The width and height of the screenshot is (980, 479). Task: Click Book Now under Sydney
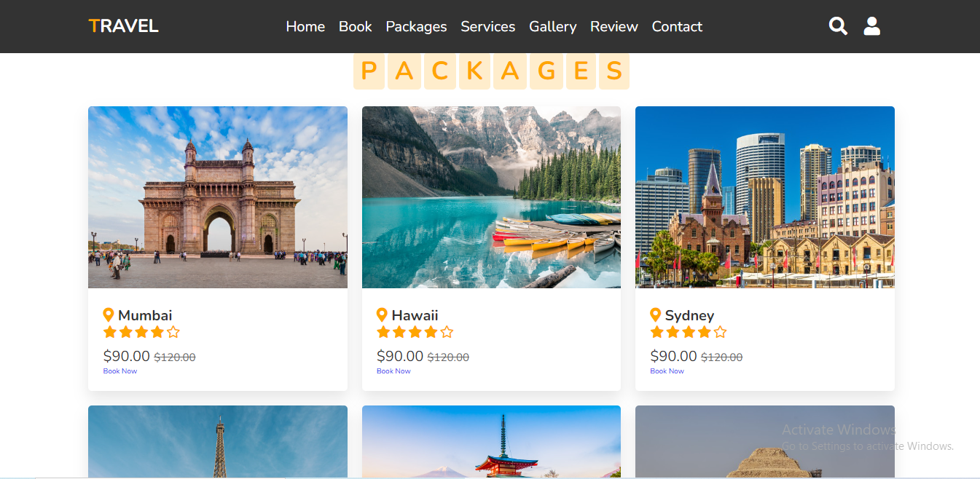[667, 371]
